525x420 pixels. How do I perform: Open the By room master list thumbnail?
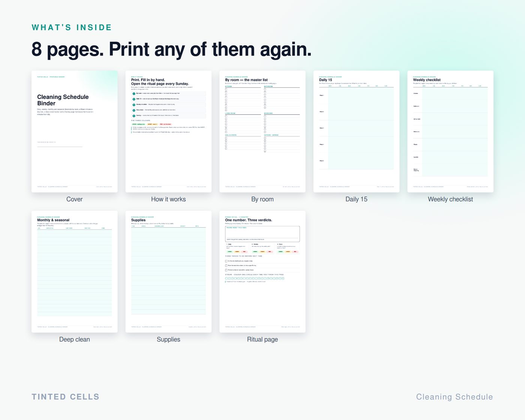pyautogui.click(x=262, y=131)
